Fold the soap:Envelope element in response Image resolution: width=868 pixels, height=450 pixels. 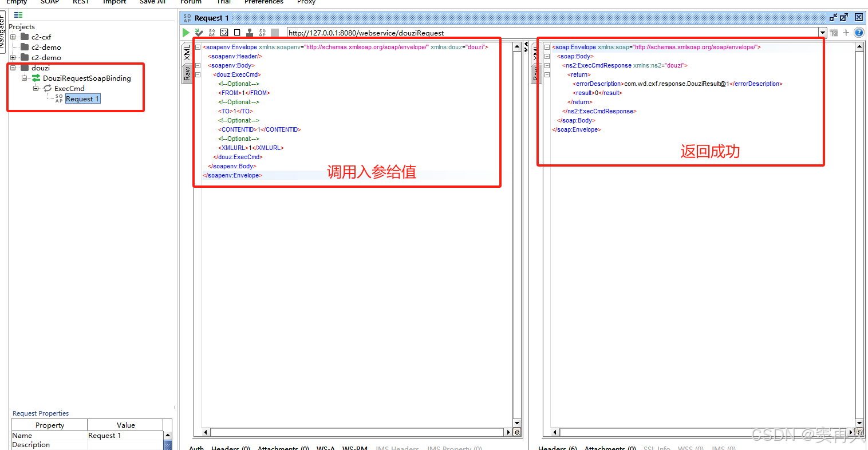547,47
